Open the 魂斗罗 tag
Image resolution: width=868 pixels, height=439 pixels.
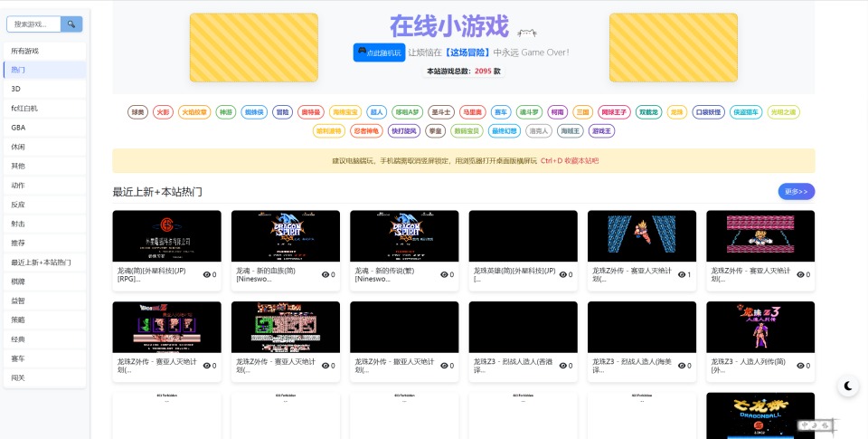coord(529,112)
